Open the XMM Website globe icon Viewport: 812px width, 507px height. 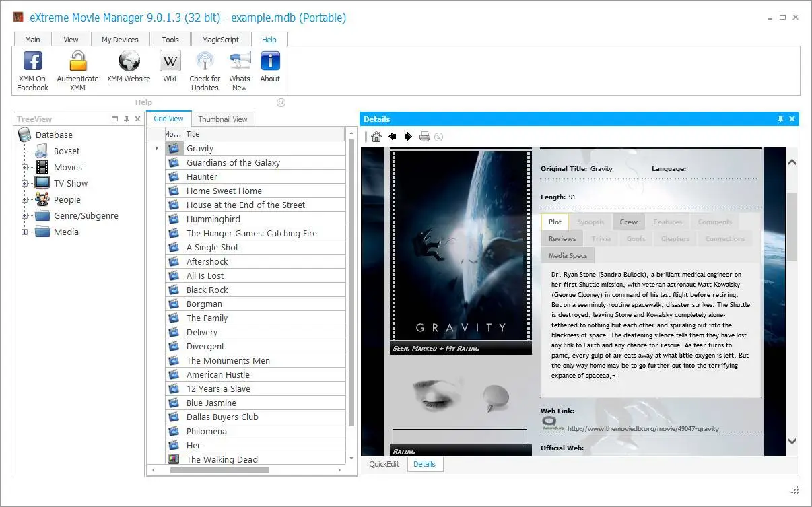pyautogui.click(x=129, y=61)
